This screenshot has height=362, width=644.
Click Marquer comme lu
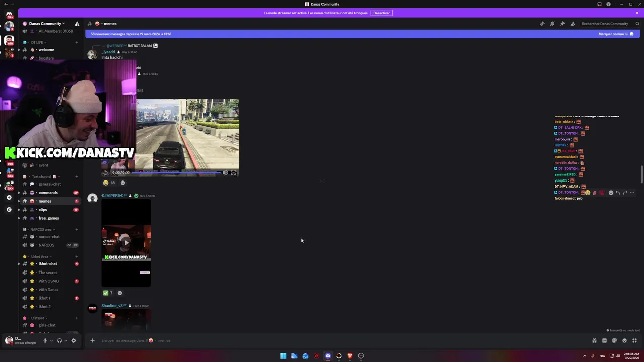[615, 34]
